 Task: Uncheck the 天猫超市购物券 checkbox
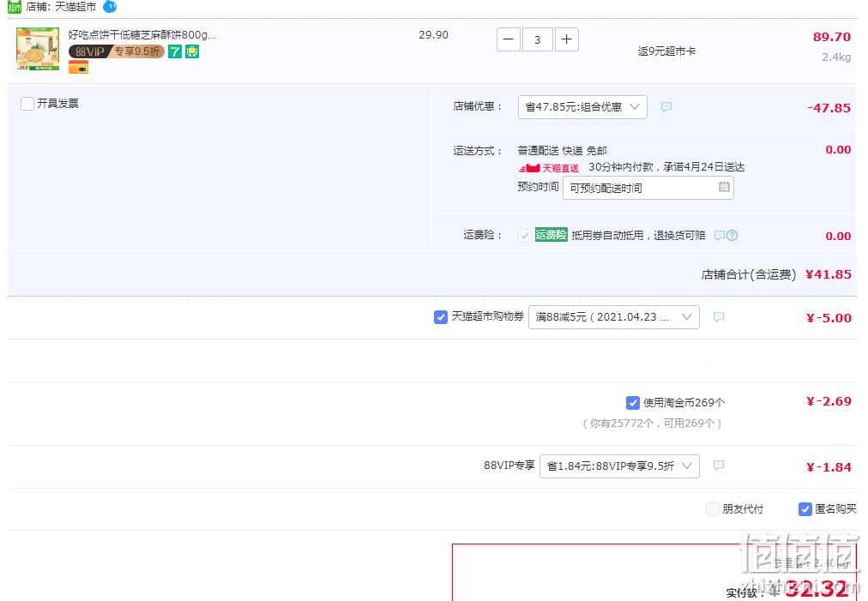coord(441,317)
